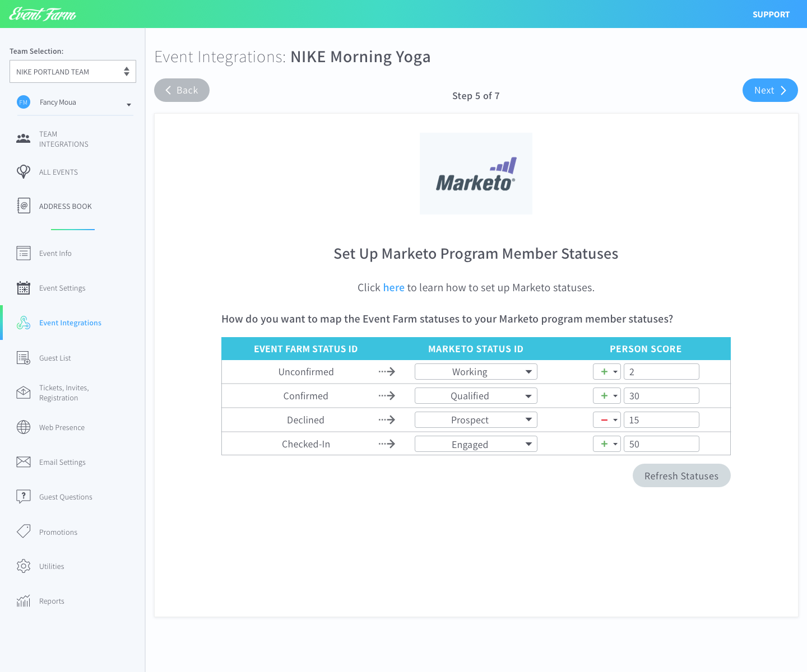The height and width of the screenshot is (672, 807).
Task: Click the Guest List icon
Action: (x=24, y=358)
